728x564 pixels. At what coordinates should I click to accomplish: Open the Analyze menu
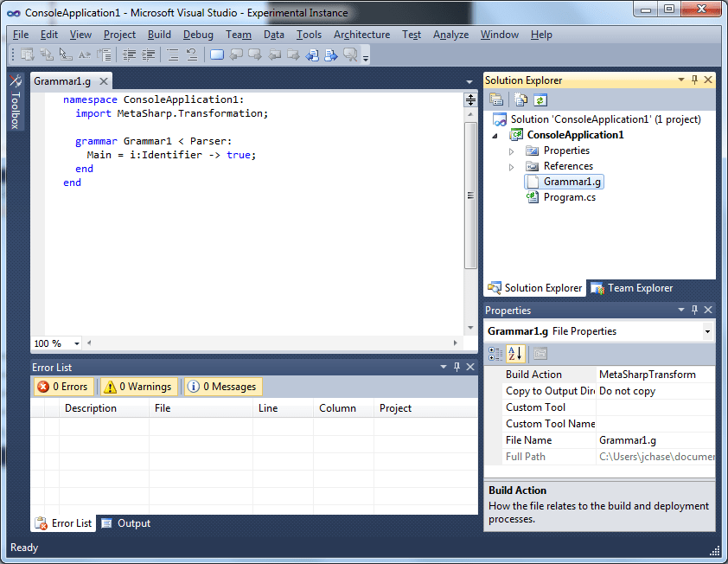tap(450, 35)
